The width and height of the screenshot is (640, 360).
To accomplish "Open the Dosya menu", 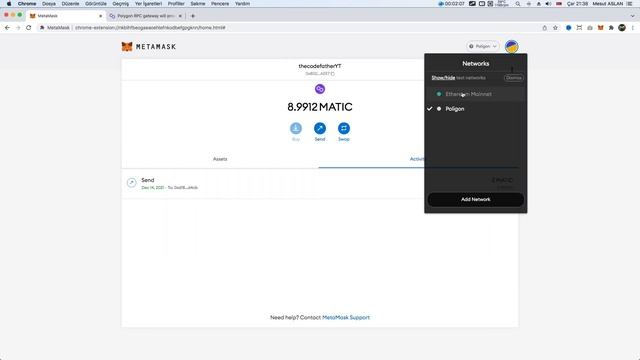I will tap(49, 4).
